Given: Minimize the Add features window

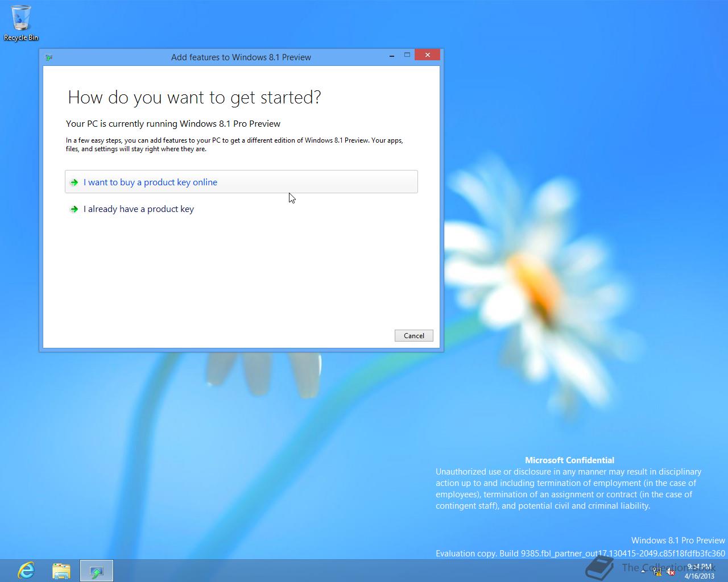Looking at the screenshot, I should point(392,55).
